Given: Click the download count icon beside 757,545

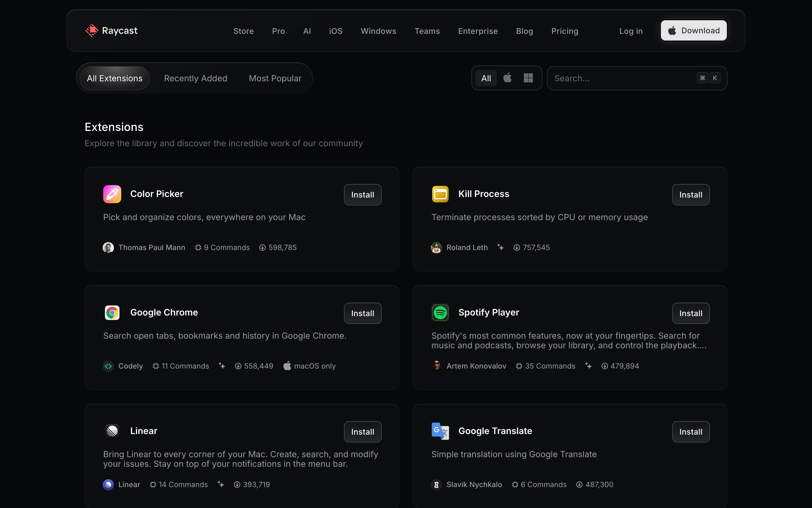Looking at the screenshot, I should click(x=517, y=248).
